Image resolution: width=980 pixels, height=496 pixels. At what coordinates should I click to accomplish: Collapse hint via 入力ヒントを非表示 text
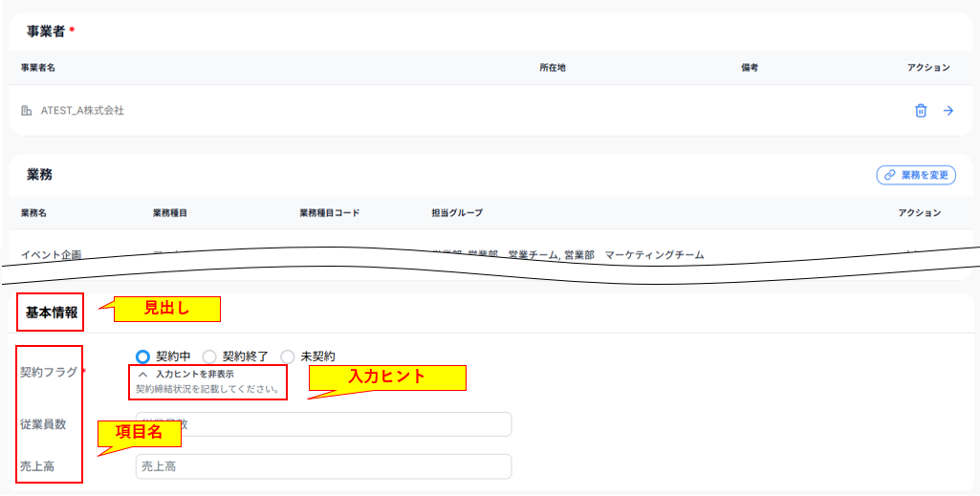tap(195, 375)
